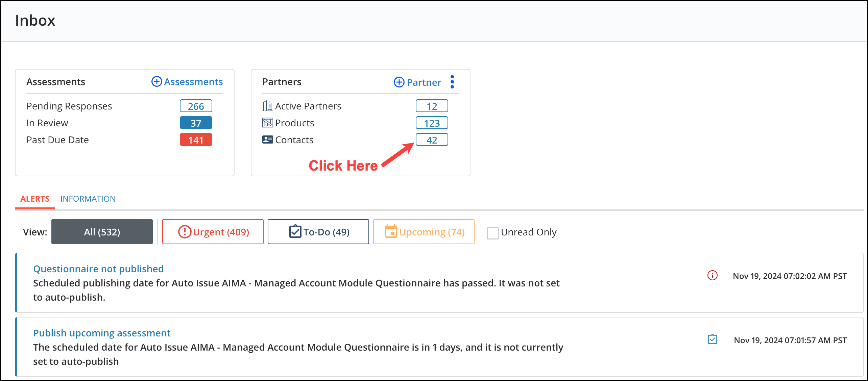This screenshot has width=868, height=381.
Task: Click the Products crate icon
Action: 267,123
